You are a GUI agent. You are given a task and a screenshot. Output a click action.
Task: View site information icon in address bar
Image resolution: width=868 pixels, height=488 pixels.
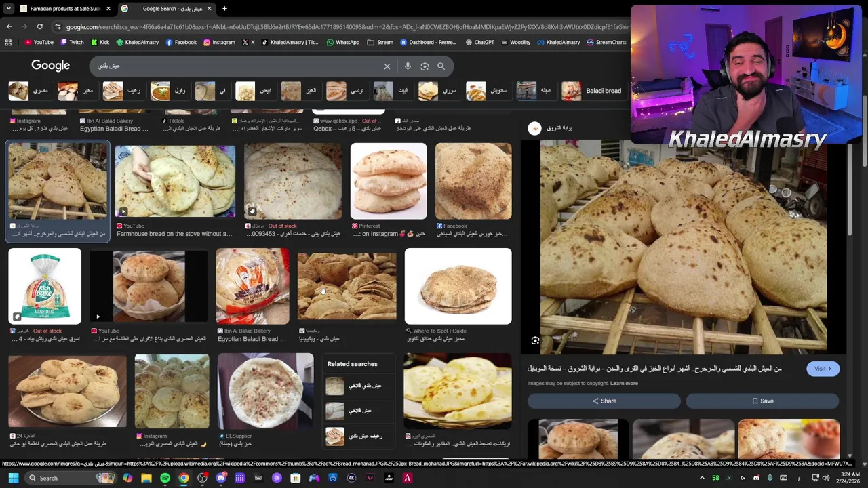tap(58, 26)
